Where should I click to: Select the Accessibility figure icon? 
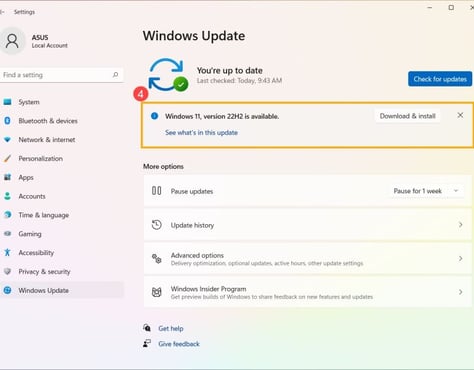tap(7, 252)
